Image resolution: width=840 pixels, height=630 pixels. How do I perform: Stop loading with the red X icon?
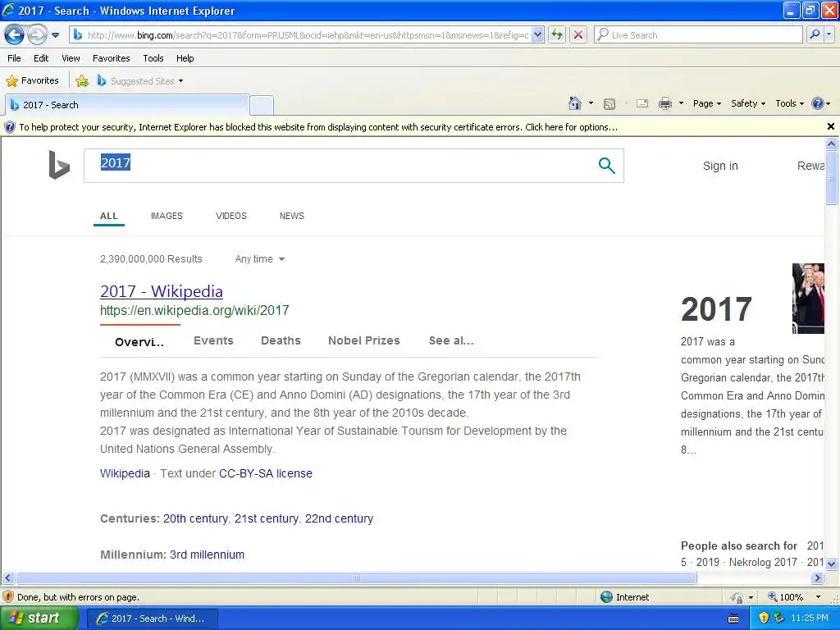(578, 35)
